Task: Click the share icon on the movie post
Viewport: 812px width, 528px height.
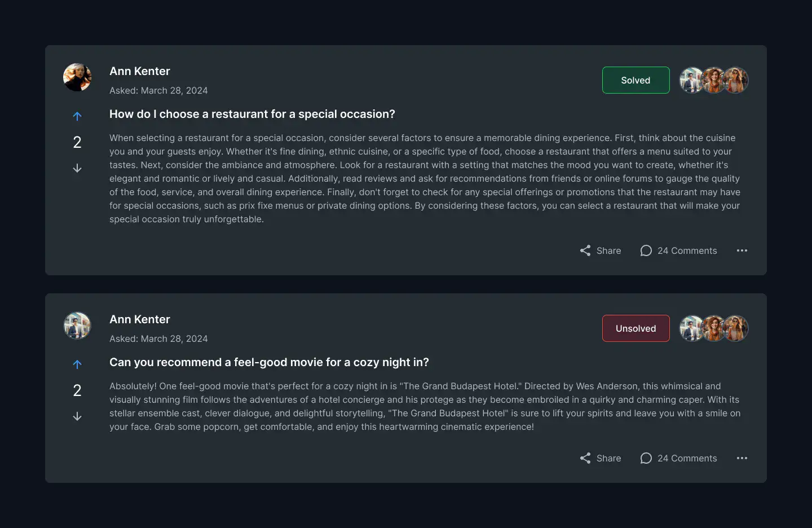Action: (585, 458)
